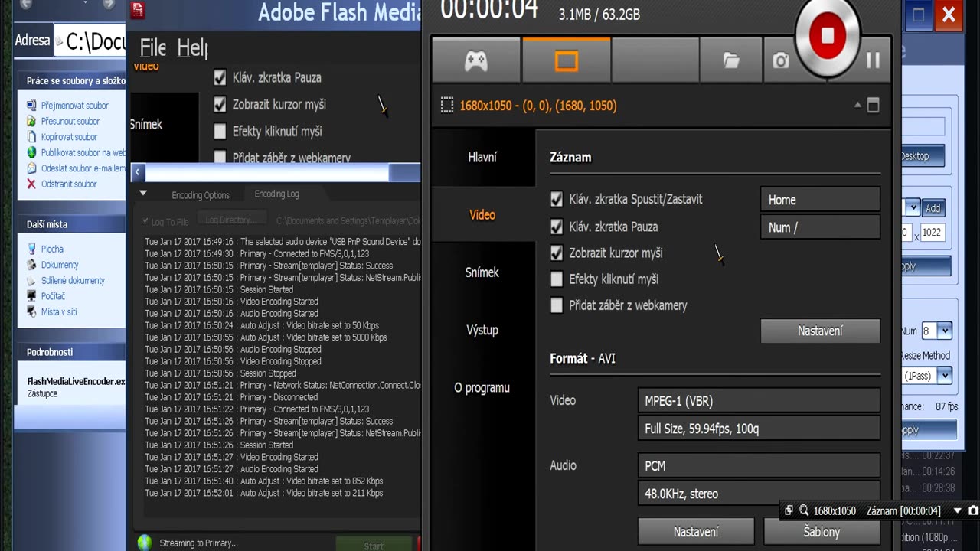Collapse the target bar using the small up triangle
The height and width of the screenshot is (551, 980).
coord(857,106)
